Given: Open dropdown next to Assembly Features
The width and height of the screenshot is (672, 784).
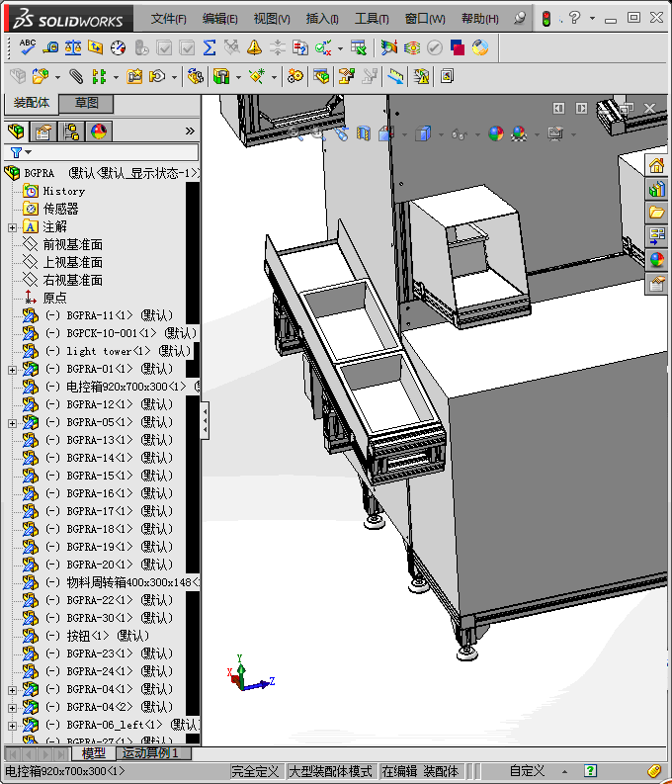Looking at the screenshot, I should click(238, 77).
